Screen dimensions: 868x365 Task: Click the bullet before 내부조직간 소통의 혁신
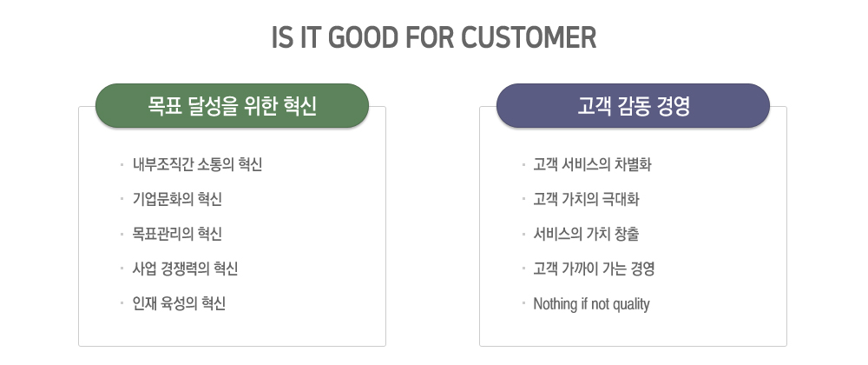click(x=122, y=164)
